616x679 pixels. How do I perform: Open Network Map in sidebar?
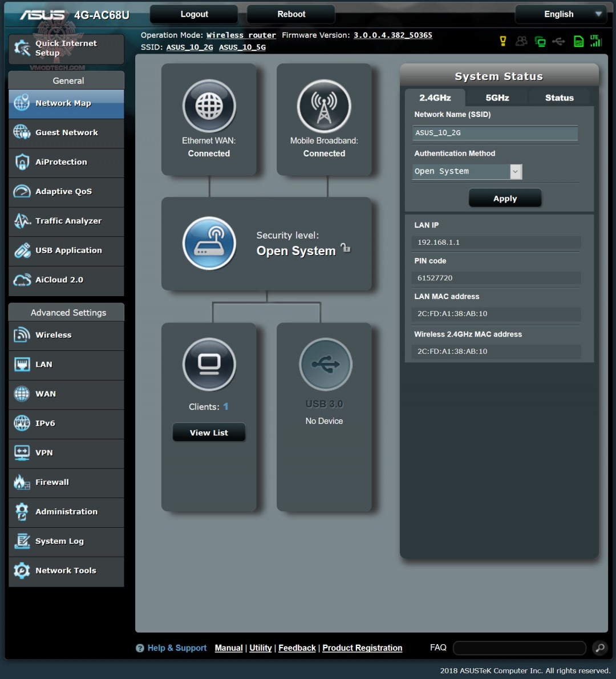[66, 103]
